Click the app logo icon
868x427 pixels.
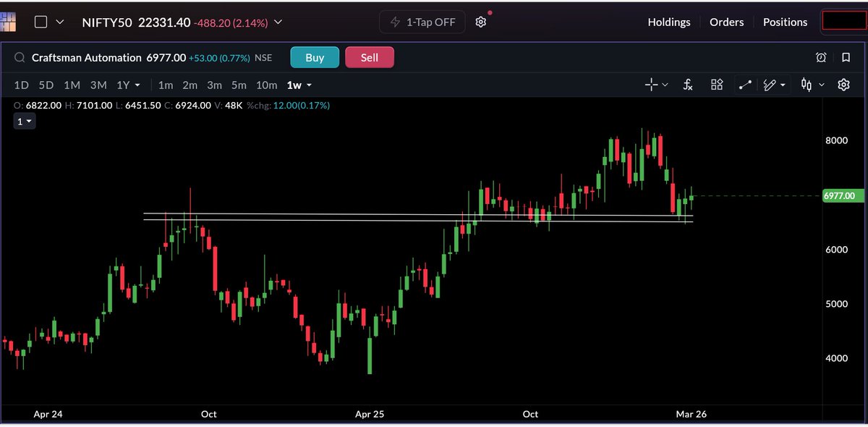(x=8, y=20)
